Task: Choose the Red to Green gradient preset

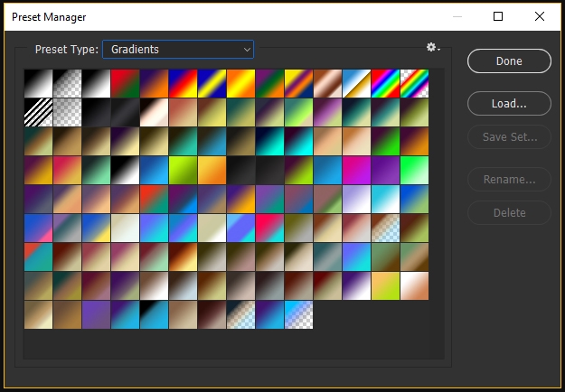Action: point(126,84)
